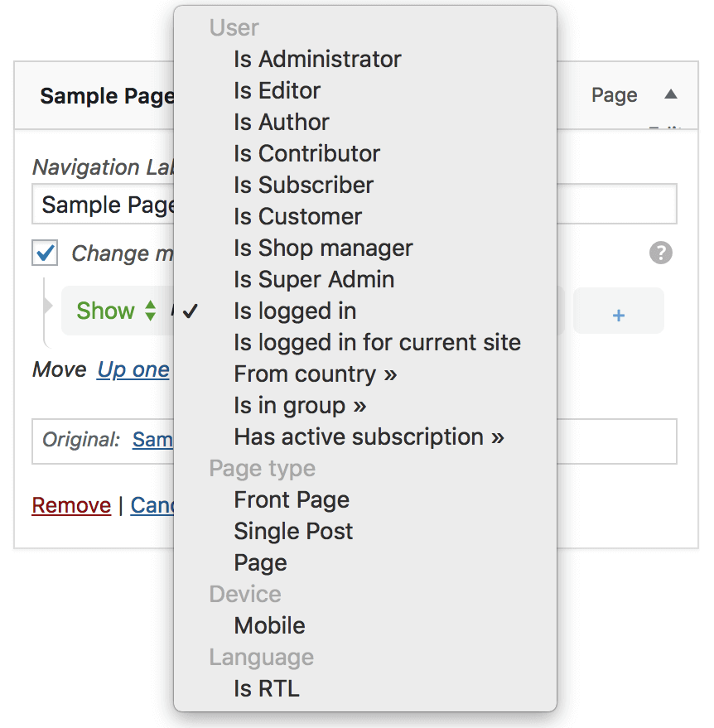Pick the 'Is RTL' language option
The width and height of the screenshot is (714, 728).
click(x=266, y=689)
